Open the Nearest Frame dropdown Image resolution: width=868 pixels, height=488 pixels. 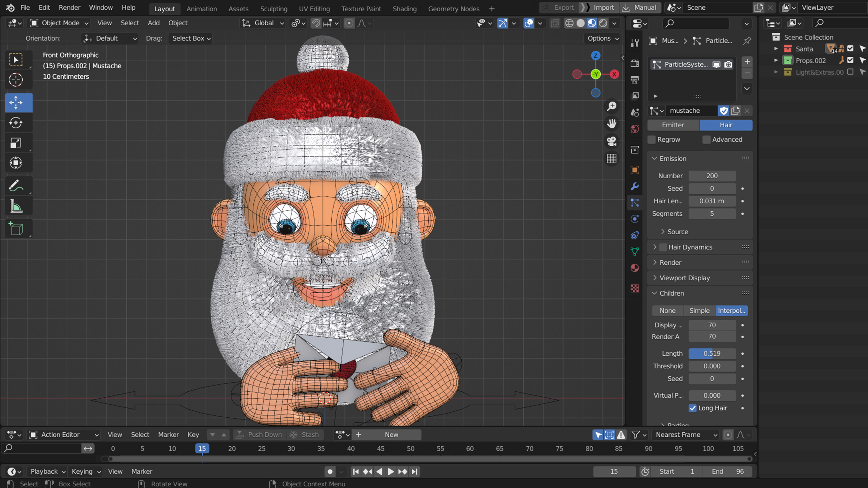pos(685,435)
